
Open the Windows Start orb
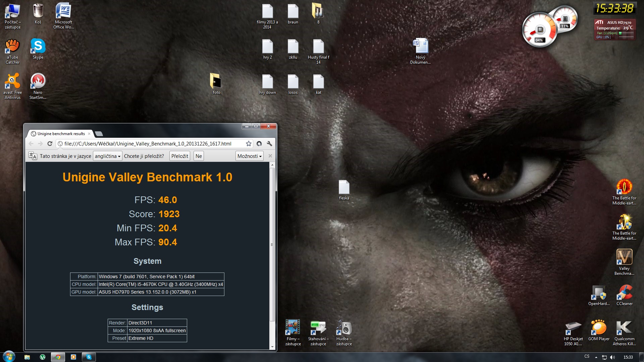coord(9,357)
